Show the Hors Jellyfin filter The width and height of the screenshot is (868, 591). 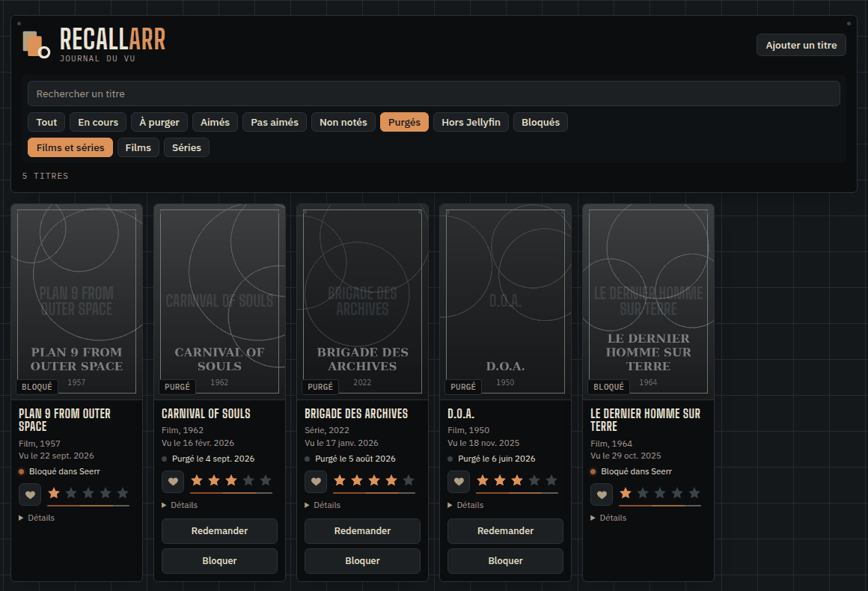[x=471, y=122]
